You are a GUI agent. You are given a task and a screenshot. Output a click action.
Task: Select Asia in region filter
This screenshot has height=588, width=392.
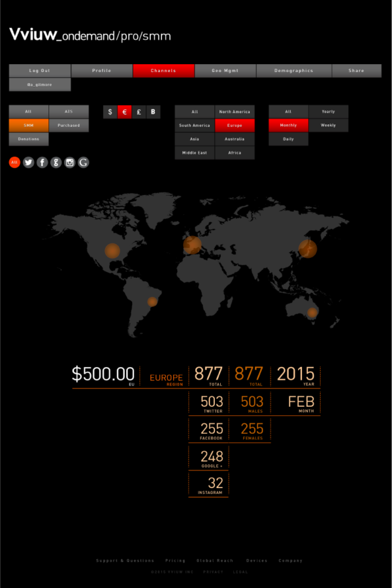tap(195, 139)
